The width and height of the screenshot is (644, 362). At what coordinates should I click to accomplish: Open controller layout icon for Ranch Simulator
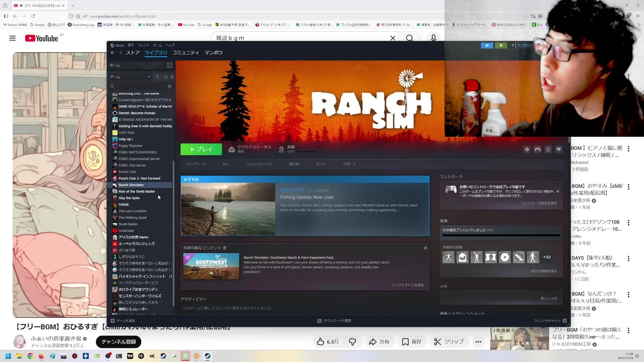pyautogui.click(x=537, y=149)
